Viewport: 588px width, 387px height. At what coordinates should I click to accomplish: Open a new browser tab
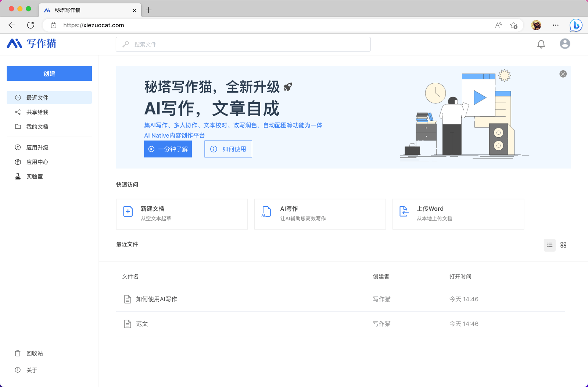pyautogui.click(x=148, y=10)
